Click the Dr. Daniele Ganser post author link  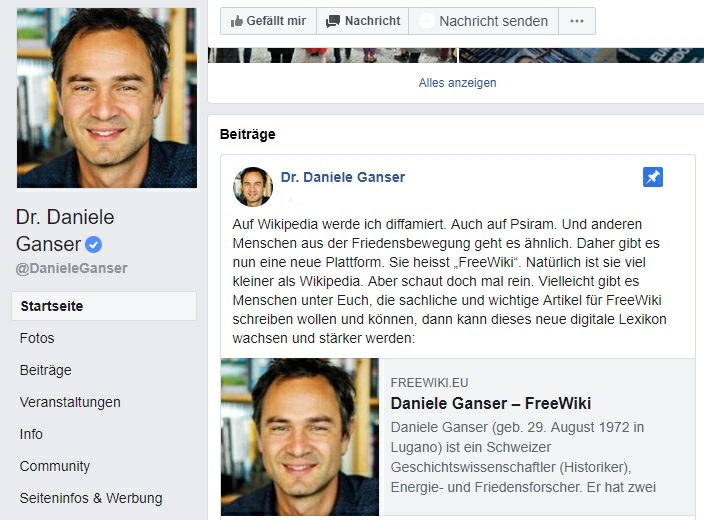(x=343, y=177)
